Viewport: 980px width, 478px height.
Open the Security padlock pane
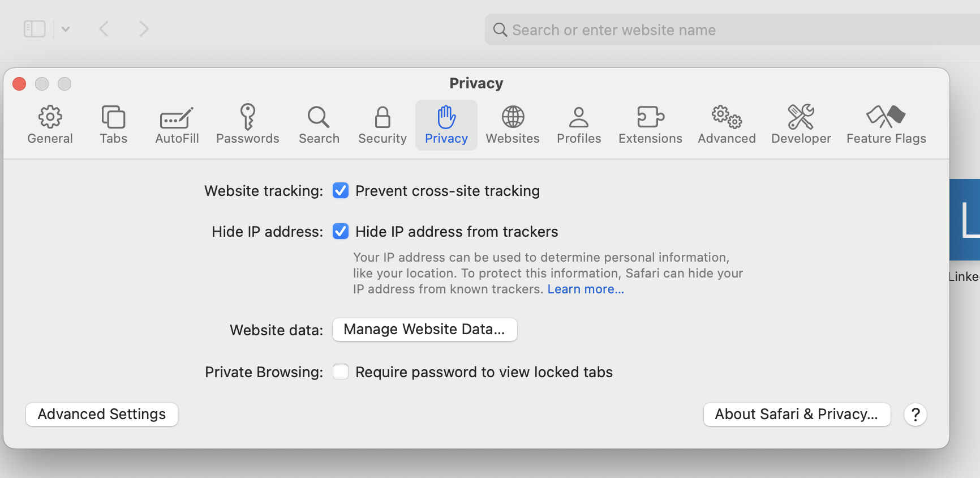click(x=382, y=125)
